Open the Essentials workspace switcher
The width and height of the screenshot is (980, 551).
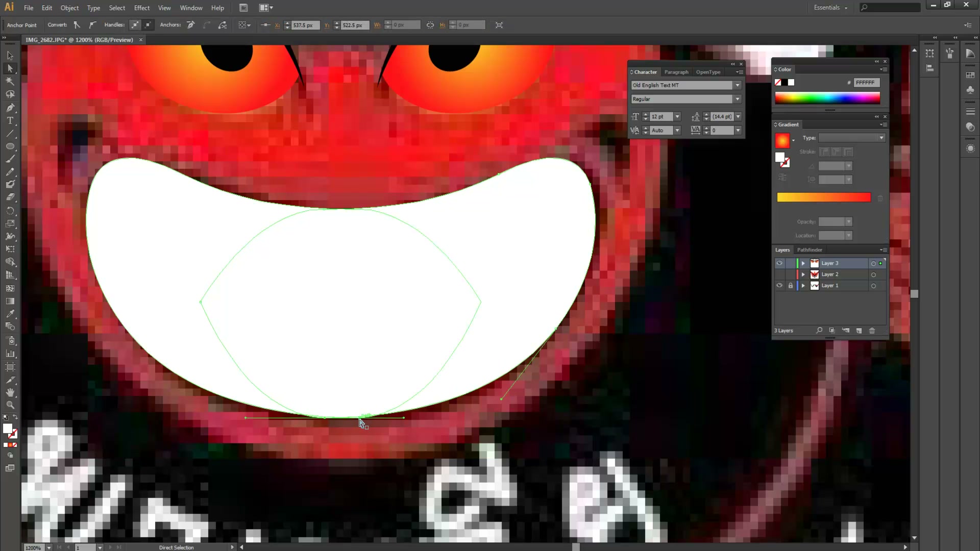click(830, 8)
